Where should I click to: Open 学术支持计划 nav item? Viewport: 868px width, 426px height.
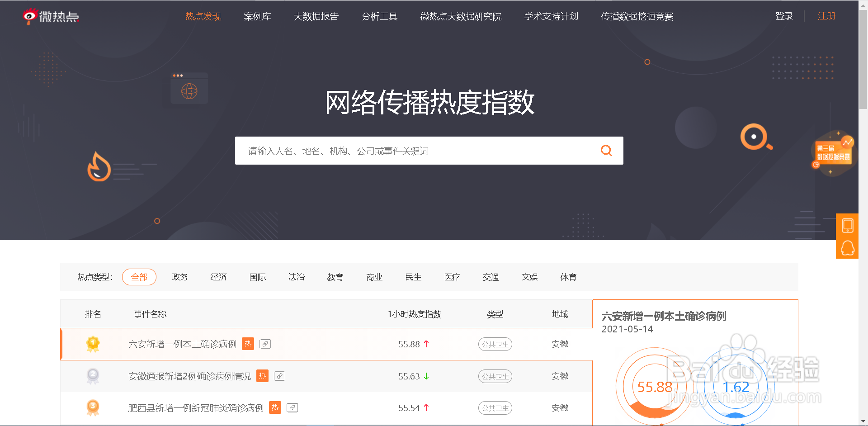[551, 17]
